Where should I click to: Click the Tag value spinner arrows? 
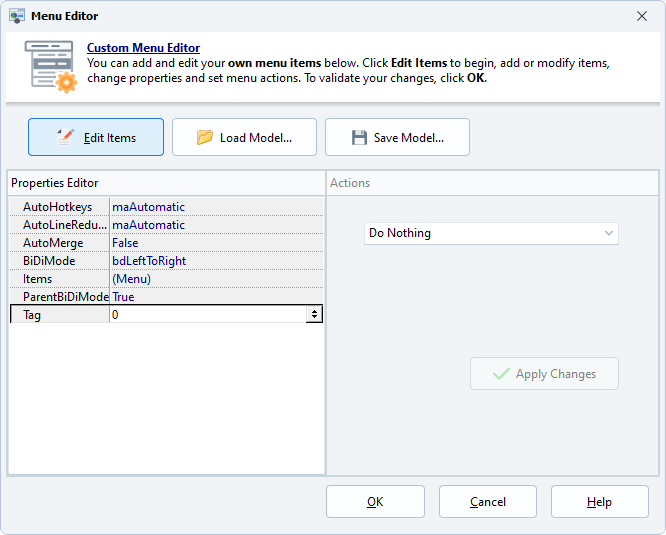(315, 315)
